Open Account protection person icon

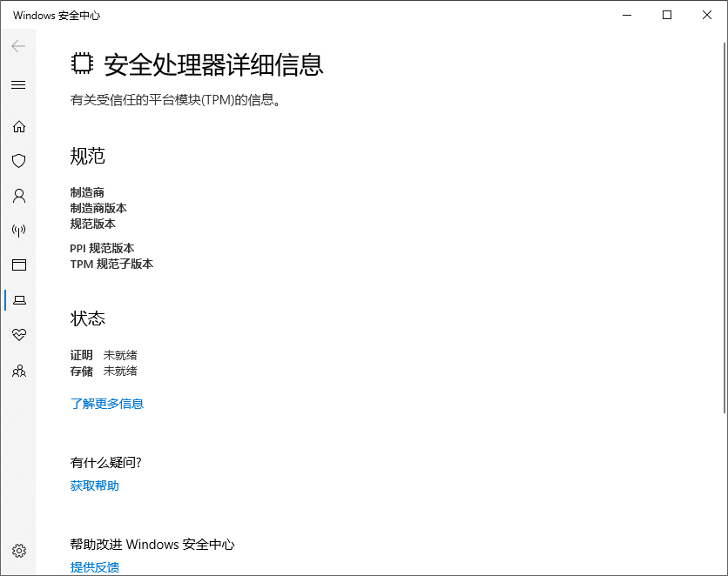click(19, 196)
